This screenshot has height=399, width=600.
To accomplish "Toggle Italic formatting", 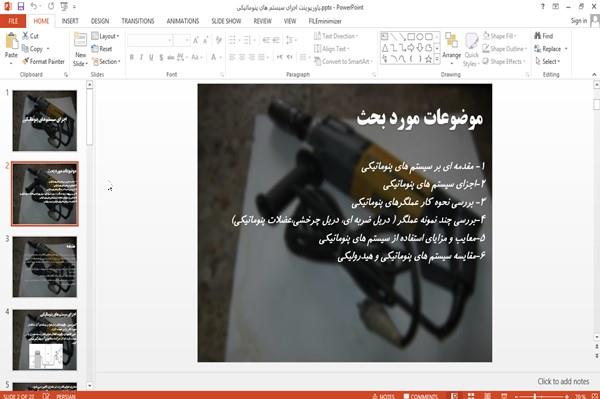I will pyautogui.click(x=141, y=57).
